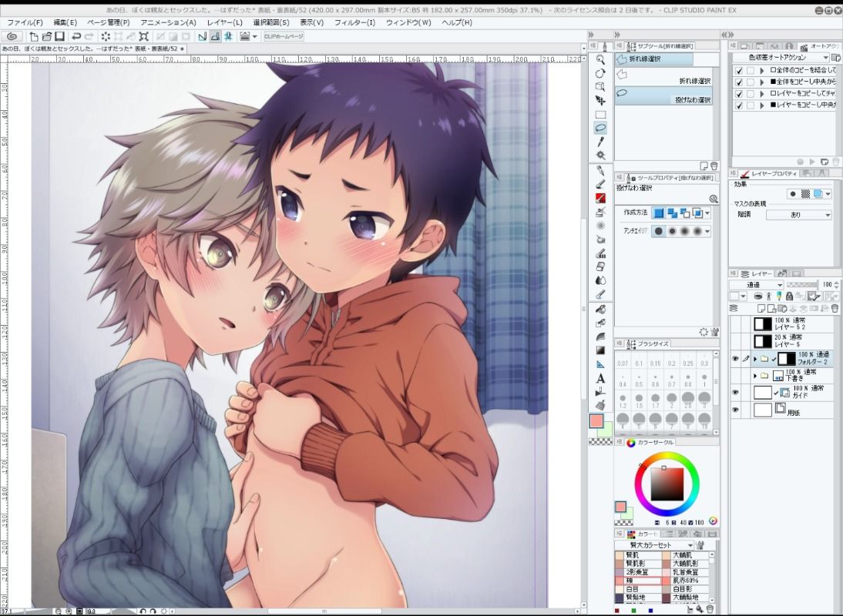Uncheck auto action □レイヤーをコピーしてチャ

click(739, 94)
